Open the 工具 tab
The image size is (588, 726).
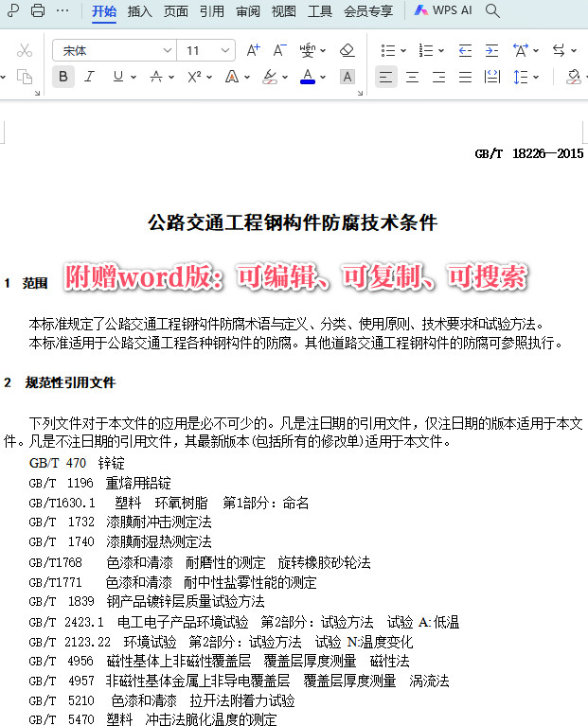click(x=320, y=10)
